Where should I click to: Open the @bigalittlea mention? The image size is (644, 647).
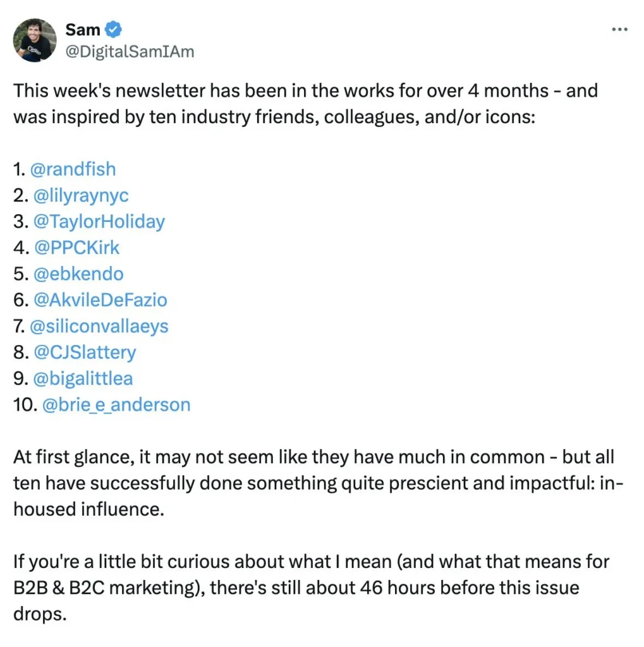coord(82,378)
